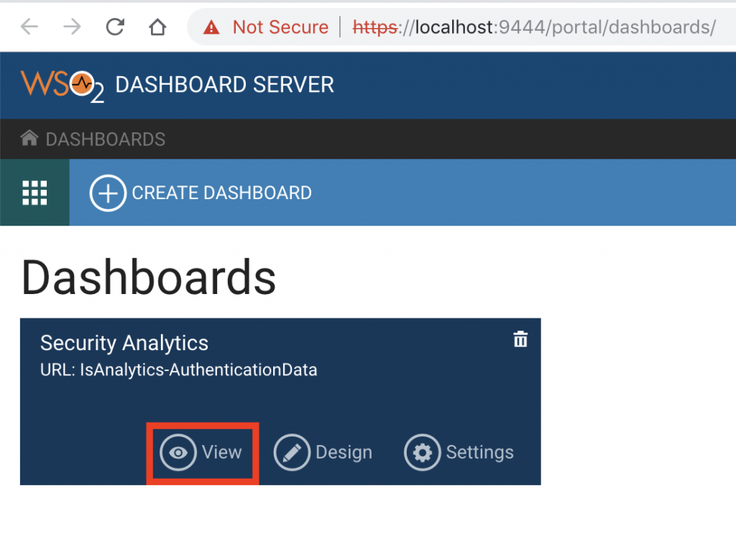Click the Not Secure warning triangle

[x=211, y=28]
